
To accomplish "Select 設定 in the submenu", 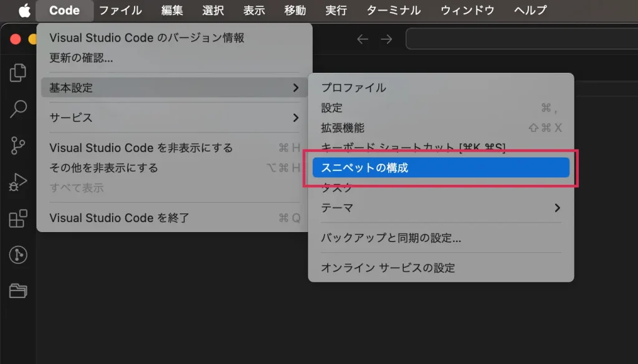I will point(441,108).
